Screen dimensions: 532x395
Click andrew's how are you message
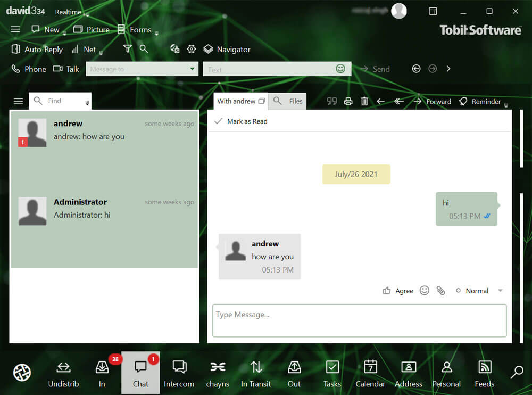point(260,257)
